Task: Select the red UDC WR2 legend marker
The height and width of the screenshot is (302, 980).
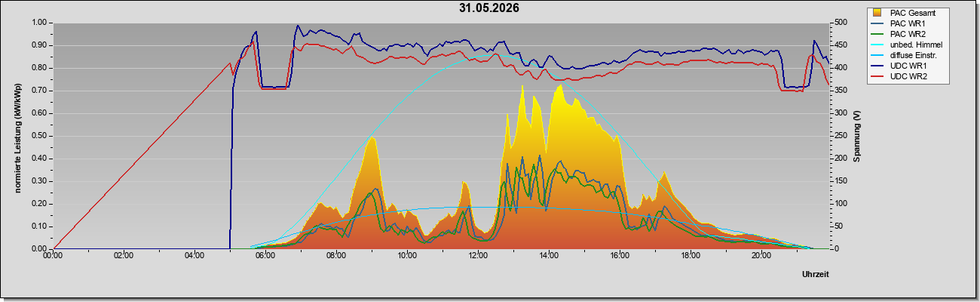Action: (878, 76)
